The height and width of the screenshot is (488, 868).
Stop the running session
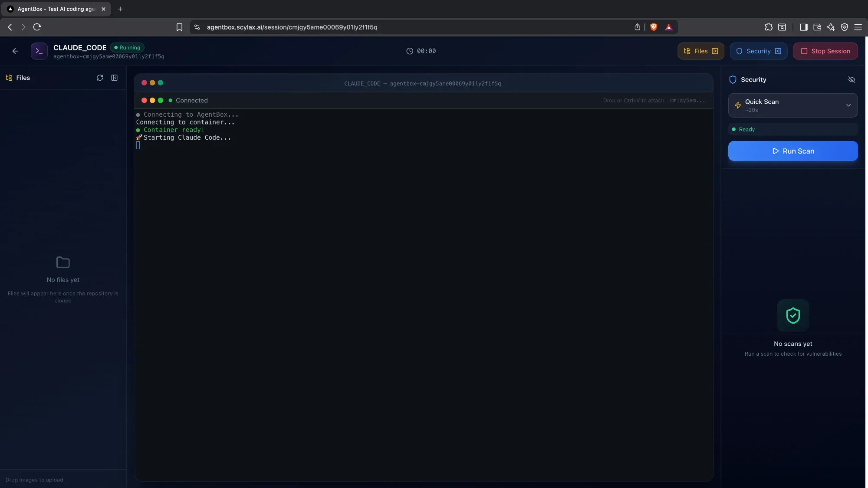(x=825, y=51)
